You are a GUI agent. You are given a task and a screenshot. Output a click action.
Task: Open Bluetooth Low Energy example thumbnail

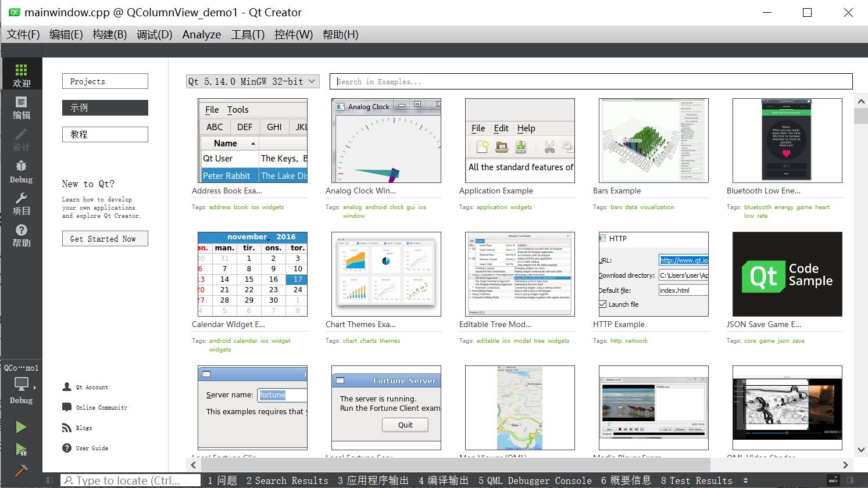pos(787,141)
